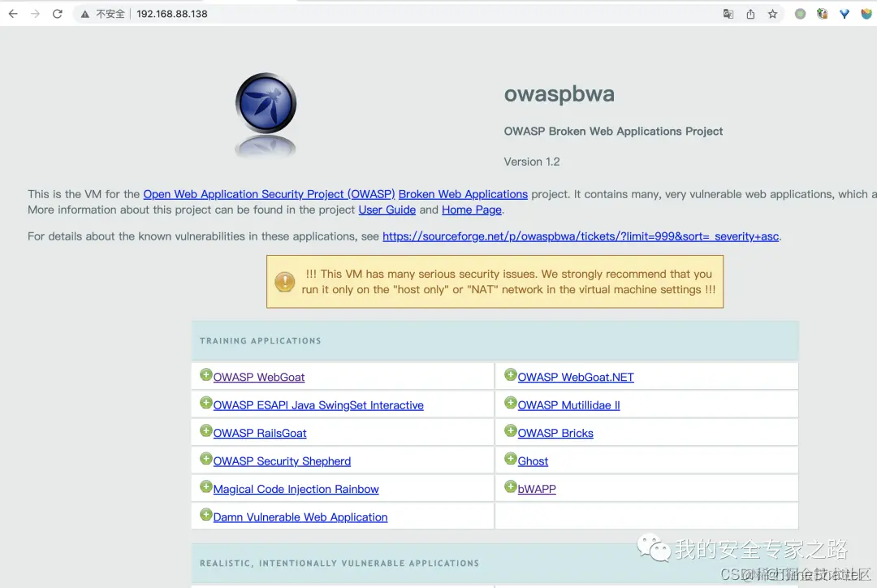877x588 pixels.
Task: Open the User Guide link
Action: click(387, 210)
